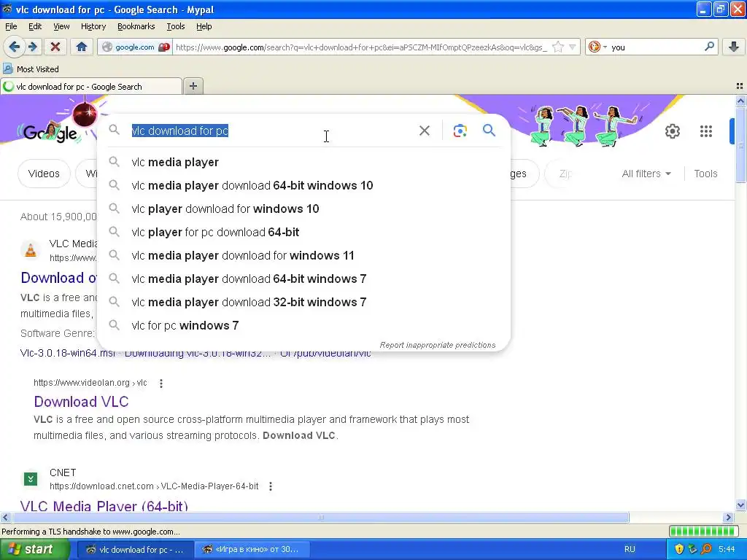
Task: Click the security shield tray icon
Action: pos(679,549)
